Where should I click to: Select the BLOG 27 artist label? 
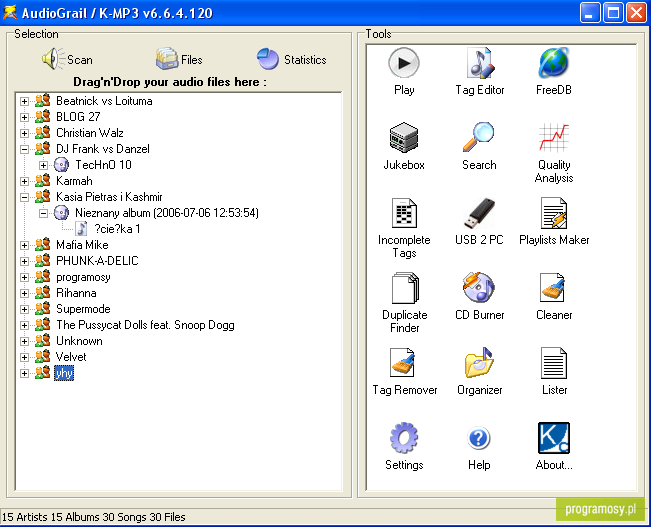point(78,117)
